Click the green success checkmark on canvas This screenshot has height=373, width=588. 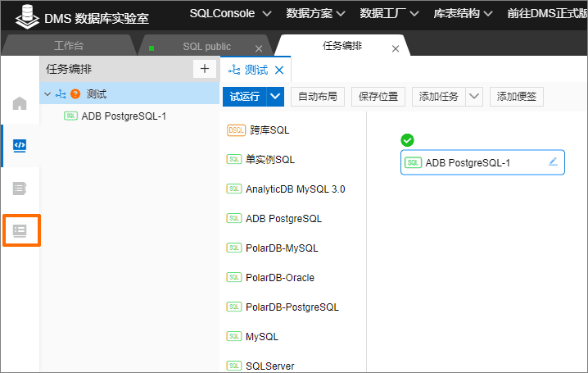pyautogui.click(x=407, y=140)
